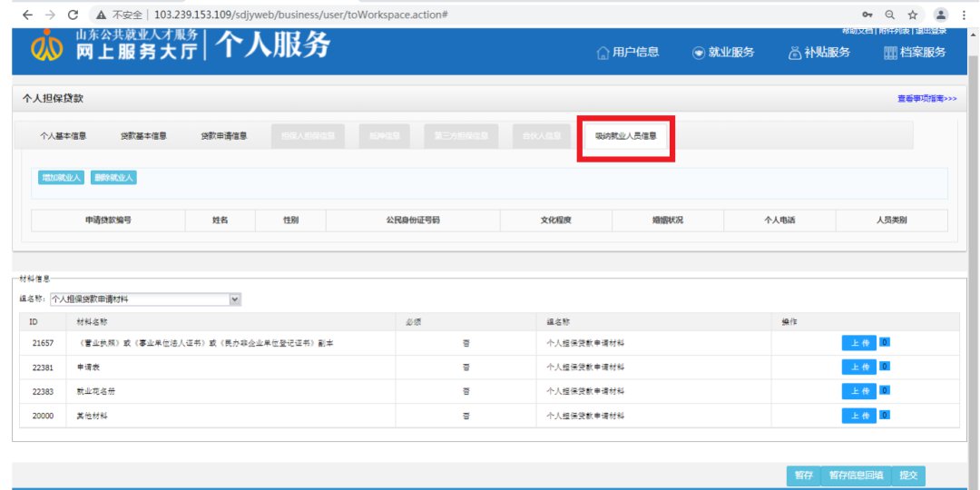The width and height of the screenshot is (980, 490).
Task: Go to 档案服务 in the header
Action: [x=915, y=53]
